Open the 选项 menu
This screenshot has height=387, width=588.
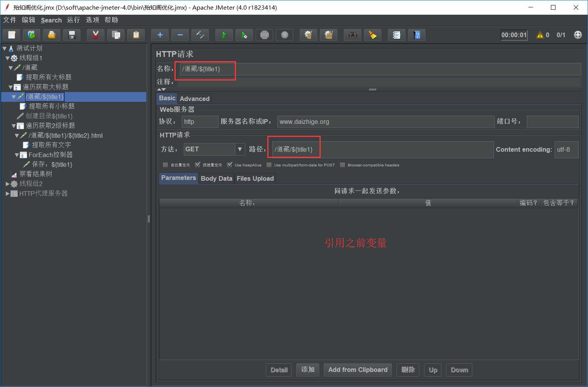tap(92, 20)
